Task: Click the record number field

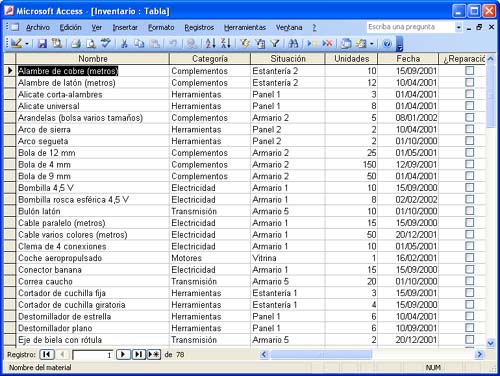Action: (x=93, y=355)
